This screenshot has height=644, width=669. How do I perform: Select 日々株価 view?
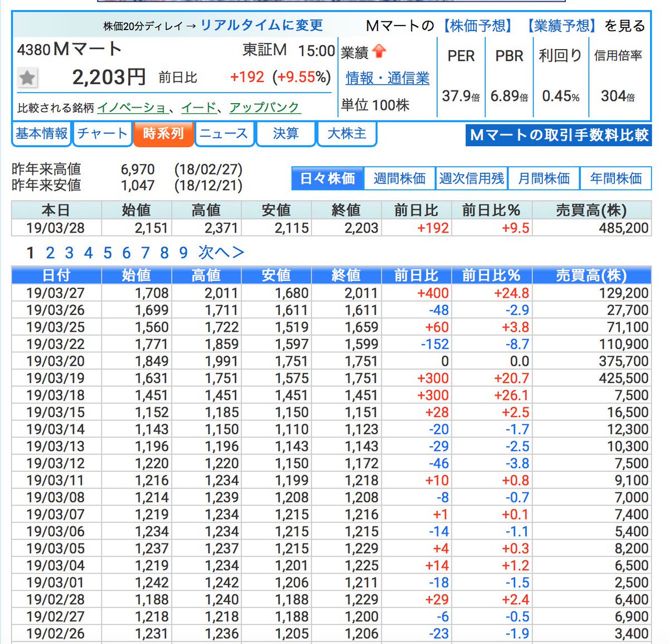[x=327, y=178]
